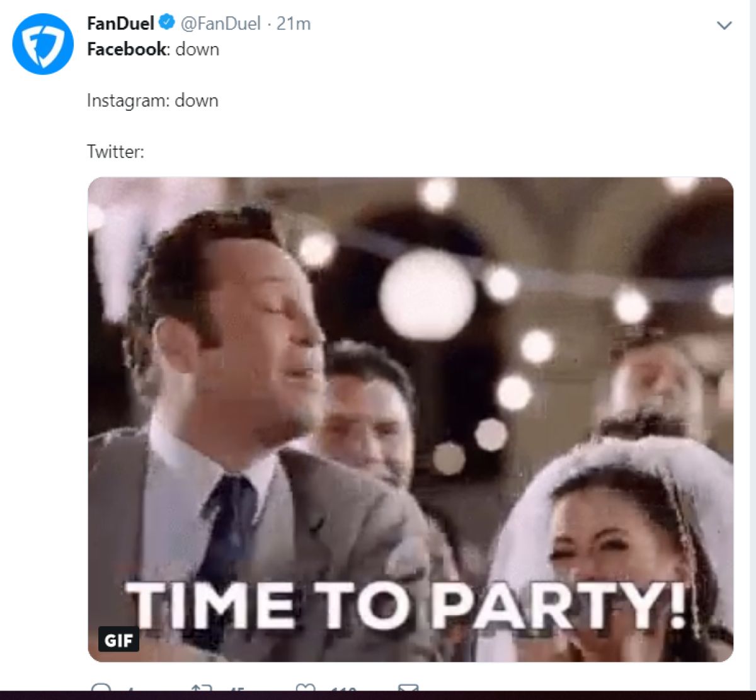This screenshot has height=700, width=756.
Task: Like the tweet with heart icon
Action: tap(306, 688)
